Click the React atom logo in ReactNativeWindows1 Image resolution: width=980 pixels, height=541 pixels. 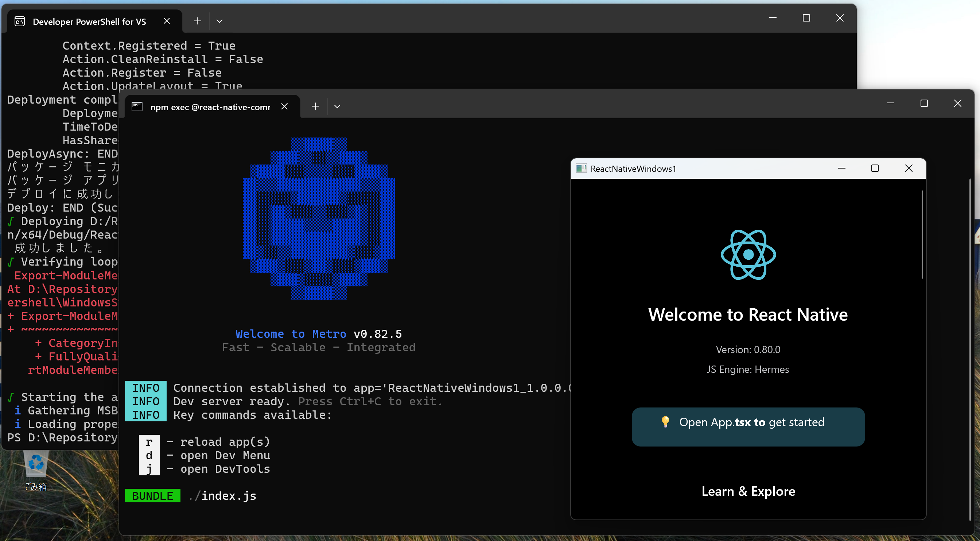(747, 255)
